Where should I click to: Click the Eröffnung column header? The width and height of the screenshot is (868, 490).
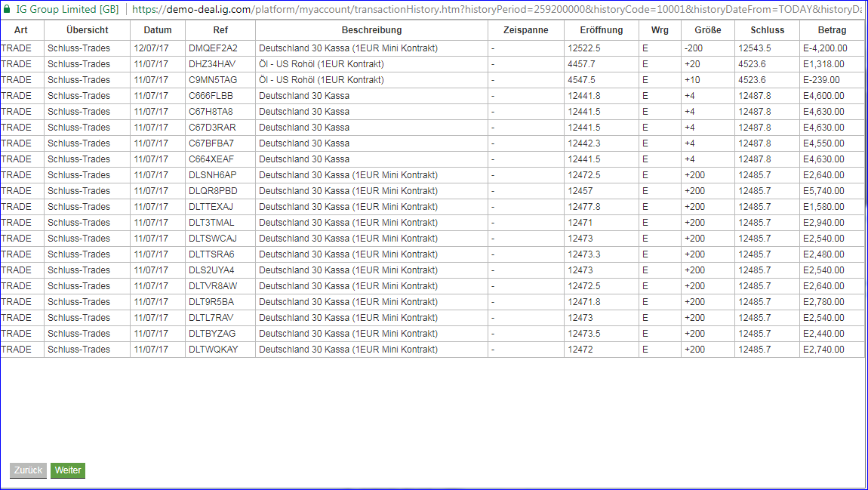click(601, 30)
